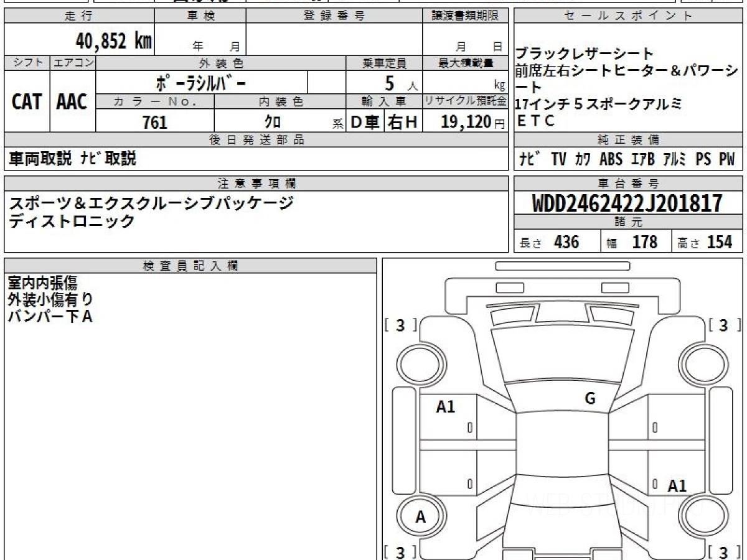This screenshot has height=560, width=747.
Task: Select the seating capacity 5 人
Action: 402,83
